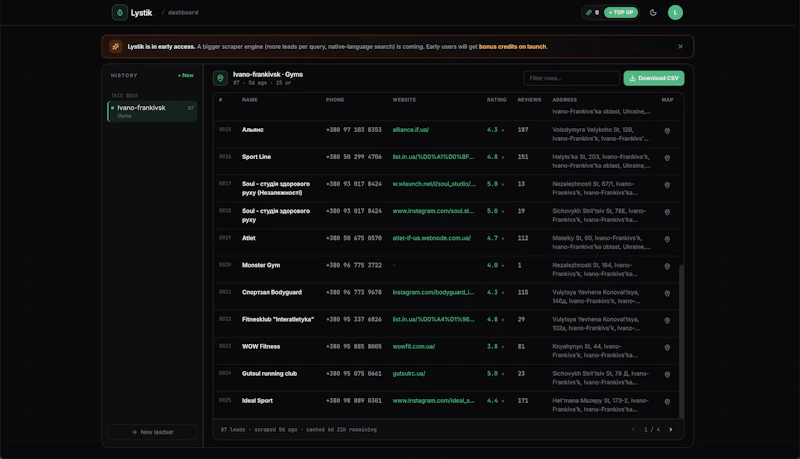Image resolution: width=800 pixels, height=459 pixels.
Task: Open the bonus credits on launch link
Action: tap(512, 46)
